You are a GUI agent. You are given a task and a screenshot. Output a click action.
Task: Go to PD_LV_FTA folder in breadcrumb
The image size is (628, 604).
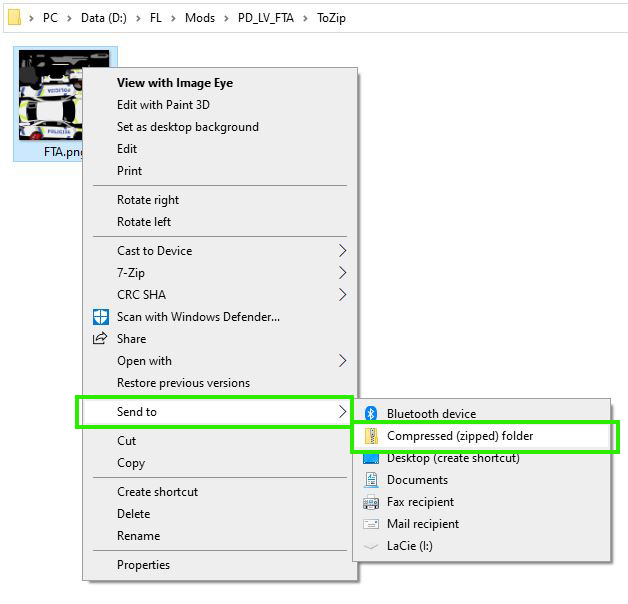pos(266,18)
